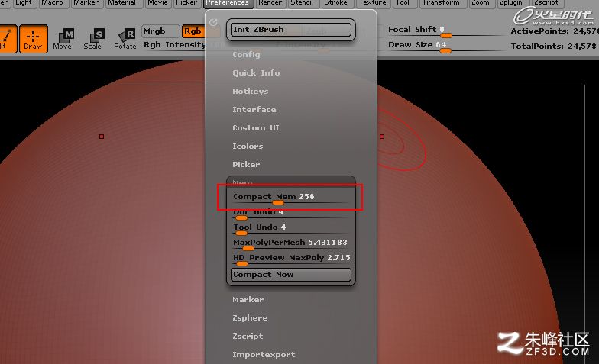Open the Movie menu
This screenshot has width=599, height=364.
click(157, 3)
